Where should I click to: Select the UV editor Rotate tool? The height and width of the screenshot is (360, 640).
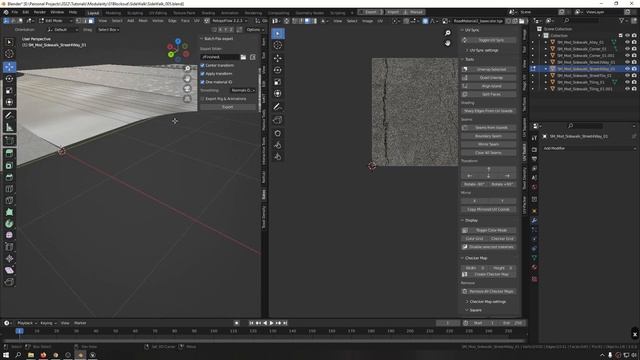(278, 70)
